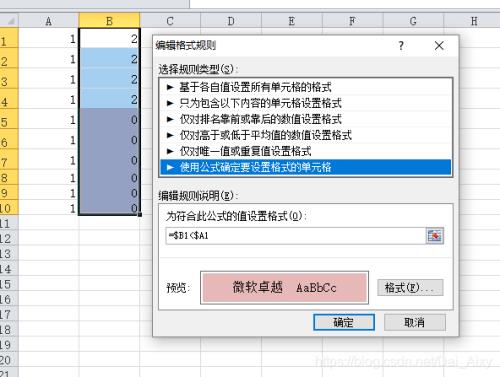This screenshot has height=377, width=500.
Task: Click cell A1 containing 1
Action: tap(49, 38)
